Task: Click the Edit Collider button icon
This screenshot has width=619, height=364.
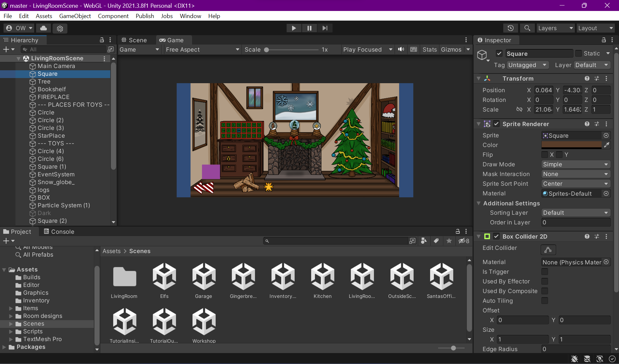Action: [548, 250]
